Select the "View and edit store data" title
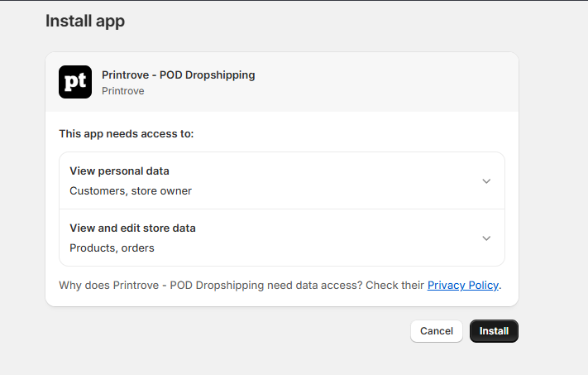Viewport: 588px width, 375px height. pos(132,228)
